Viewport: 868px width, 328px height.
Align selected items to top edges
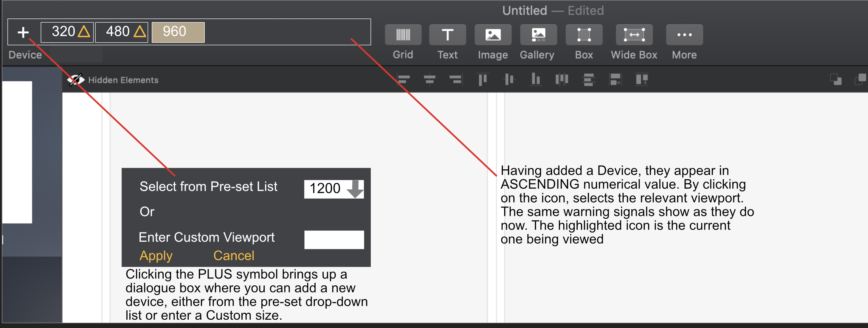click(x=483, y=80)
